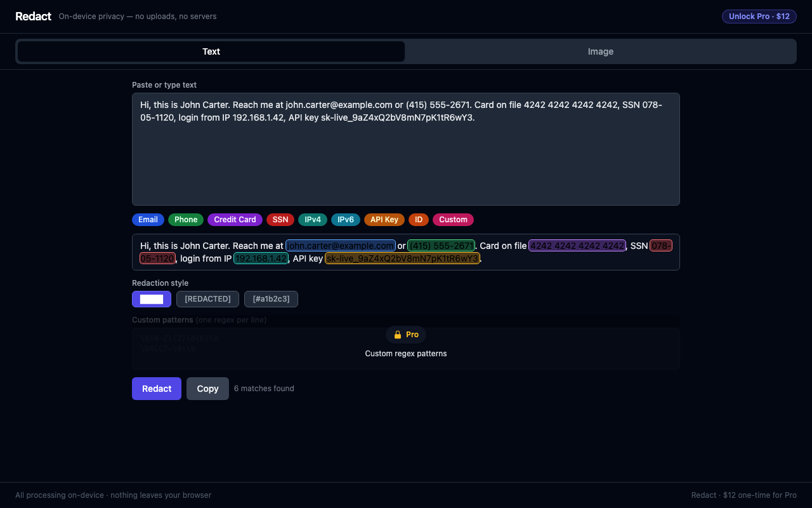Click the Redact logo title
The image size is (812, 508).
(33, 17)
